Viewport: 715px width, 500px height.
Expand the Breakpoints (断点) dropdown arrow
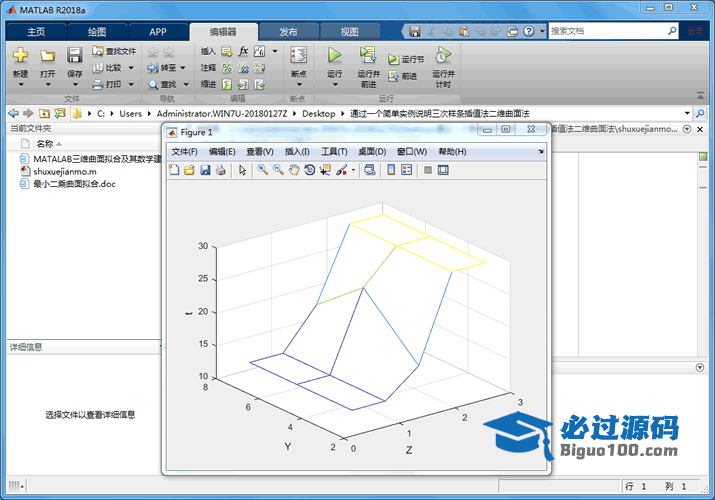(x=299, y=84)
